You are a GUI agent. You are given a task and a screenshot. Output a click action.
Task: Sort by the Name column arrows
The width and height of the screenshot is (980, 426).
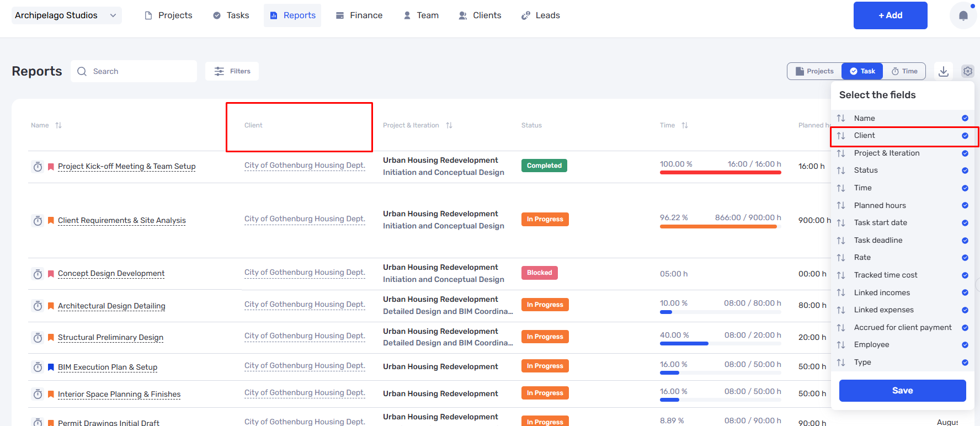[x=58, y=125]
